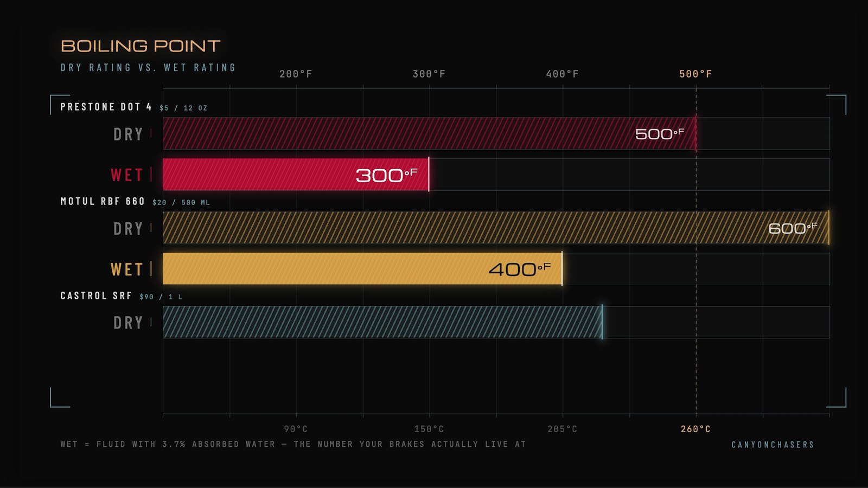Image resolution: width=868 pixels, height=488 pixels.
Task: Select the 150°C axis label
Action: pos(429,429)
